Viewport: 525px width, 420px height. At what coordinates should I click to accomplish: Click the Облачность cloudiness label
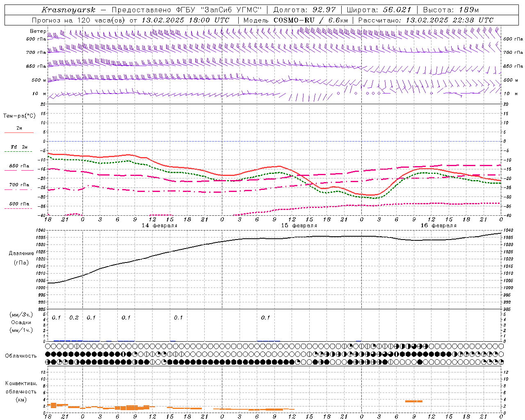21,356
